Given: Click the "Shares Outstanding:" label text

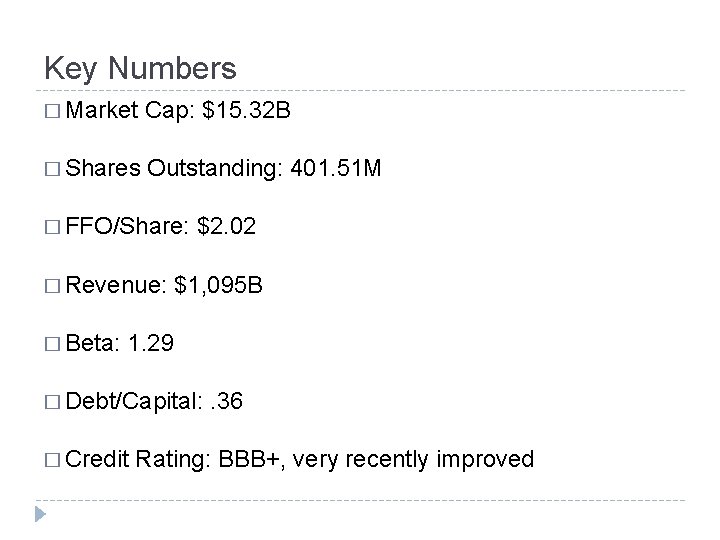Looking at the screenshot, I should point(174,170).
